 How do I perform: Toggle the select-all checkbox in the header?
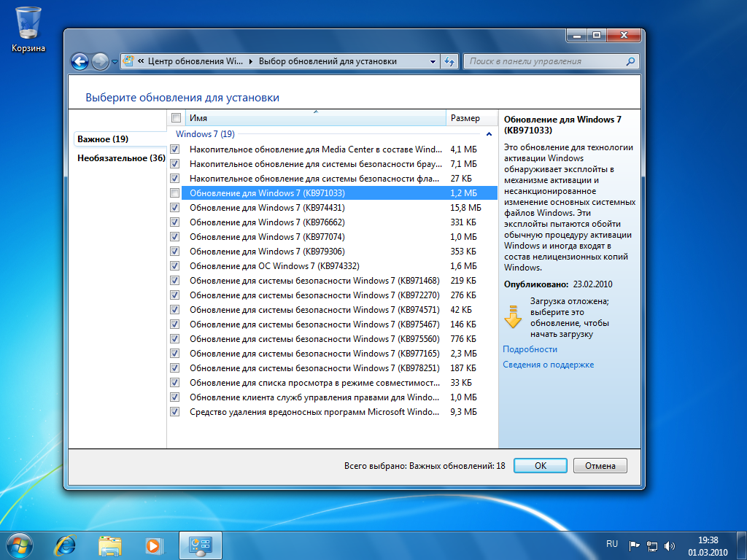176,117
